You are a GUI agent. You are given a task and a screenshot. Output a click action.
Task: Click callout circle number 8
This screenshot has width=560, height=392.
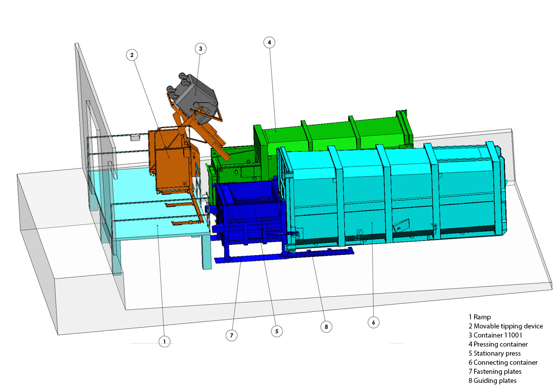point(326,326)
